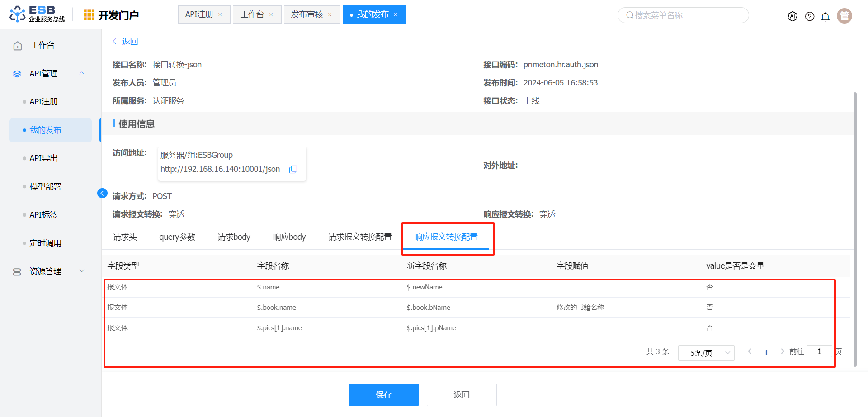Open notifications bell icon
This screenshot has height=417, width=868.
click(825, 17)
